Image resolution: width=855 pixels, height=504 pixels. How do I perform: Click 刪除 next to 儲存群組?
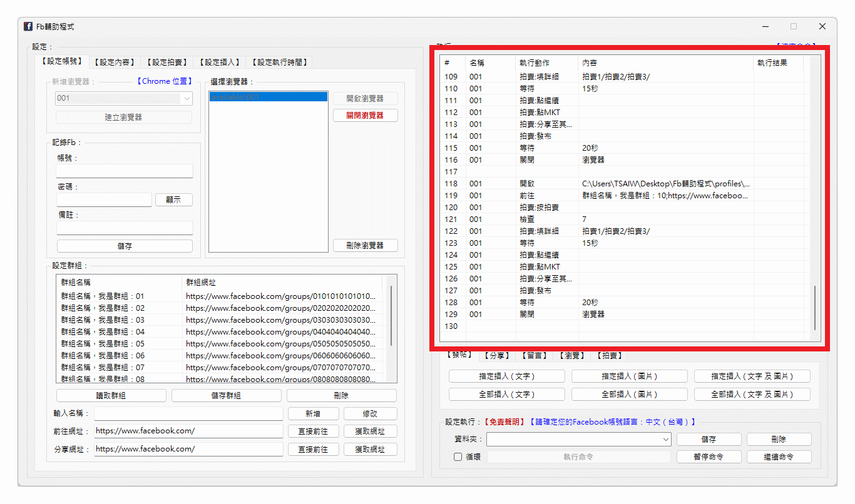click(x=341, y=395)
